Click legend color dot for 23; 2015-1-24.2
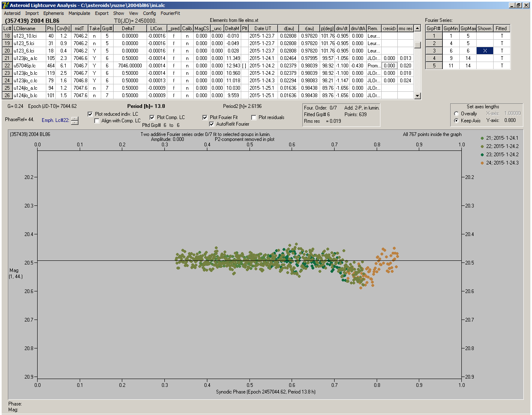 (x=482, y=155)
